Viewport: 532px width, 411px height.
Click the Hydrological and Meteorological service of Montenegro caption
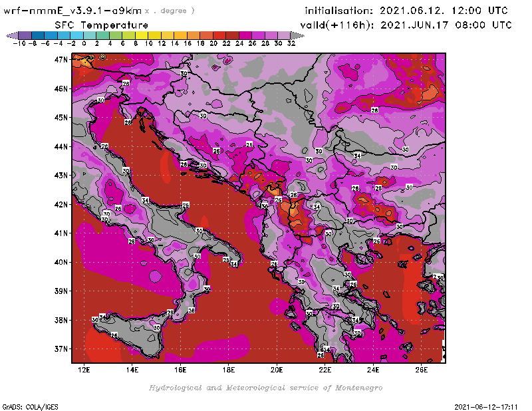pyautogui.click(x=265, y=388)
